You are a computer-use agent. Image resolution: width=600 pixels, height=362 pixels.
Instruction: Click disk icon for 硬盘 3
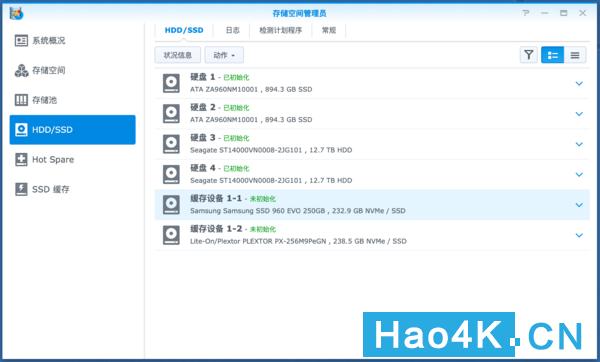pyautogui.click(x=171, y=144)
